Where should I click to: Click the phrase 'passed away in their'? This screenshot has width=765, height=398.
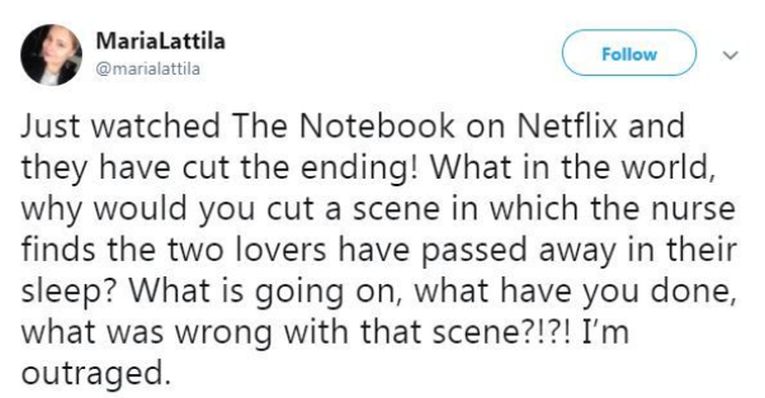(578, 251)
